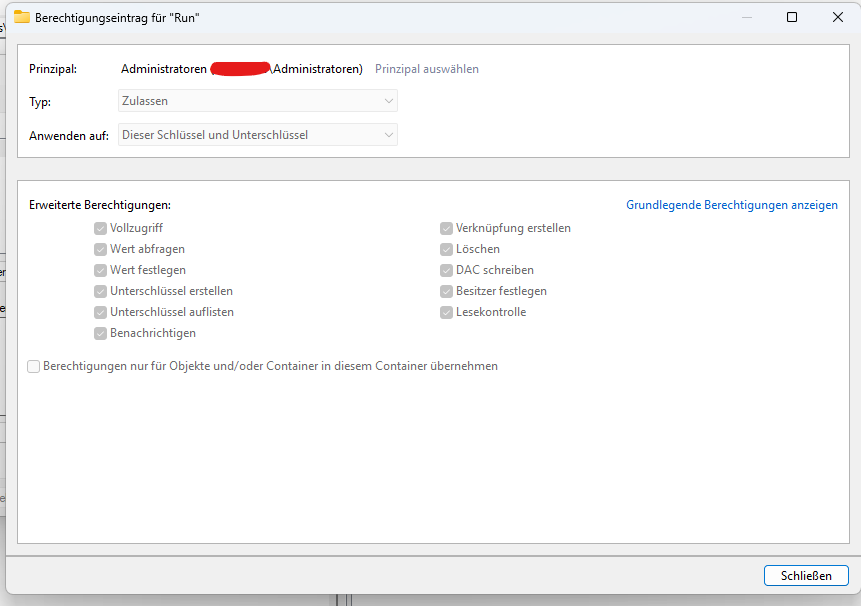Maximize the Berechtigungseintrag window
The image size is (861, 606).
point(792,17)
